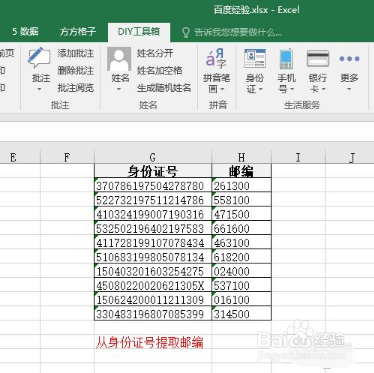This screenshot has height=373, width=374.
Task: Click 姓名分开 button
Action: [x=155, y=53]
